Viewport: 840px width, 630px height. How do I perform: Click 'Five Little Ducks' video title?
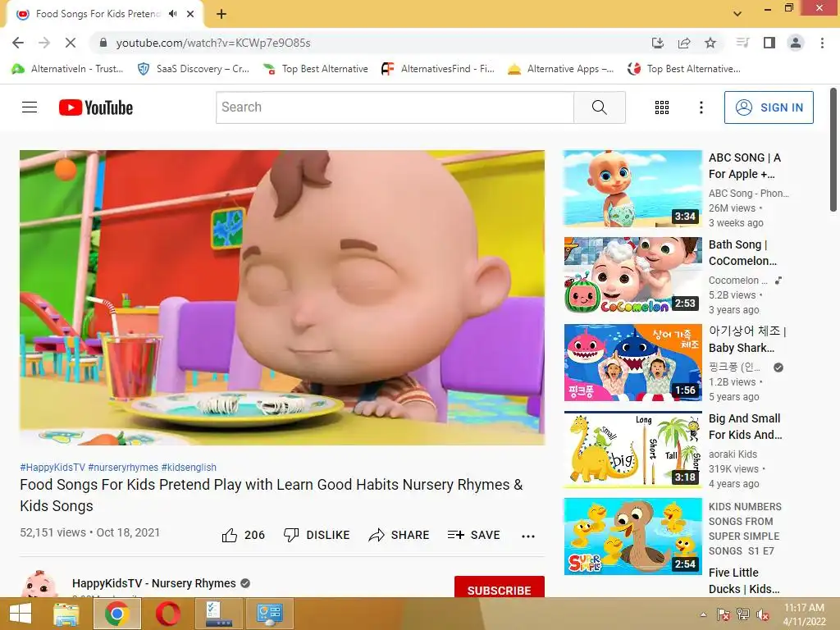(744, 581)
